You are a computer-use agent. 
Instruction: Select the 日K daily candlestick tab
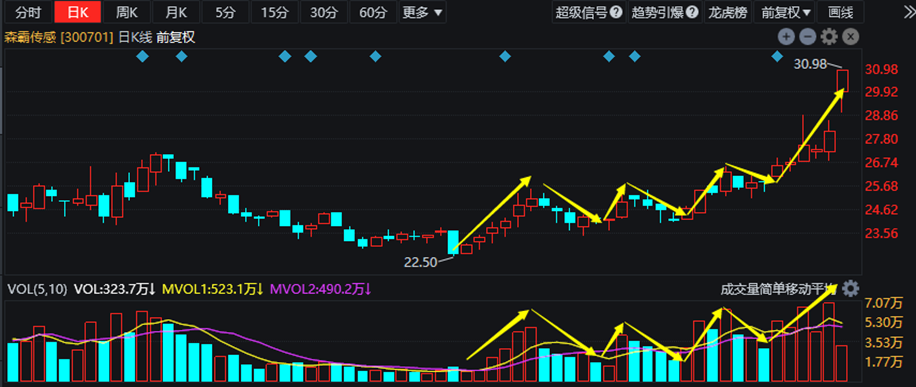coord(77,12)
